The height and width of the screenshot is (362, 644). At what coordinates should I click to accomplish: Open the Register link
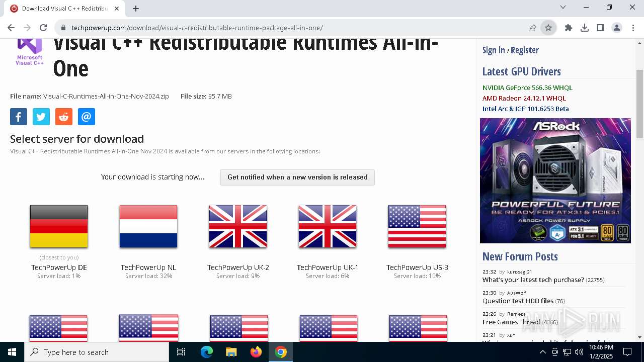525,50
